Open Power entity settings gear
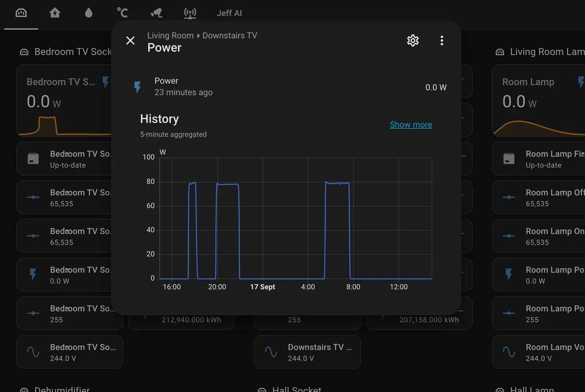The image size is (585, 392). pyautogui.click(x=413, y=41)
